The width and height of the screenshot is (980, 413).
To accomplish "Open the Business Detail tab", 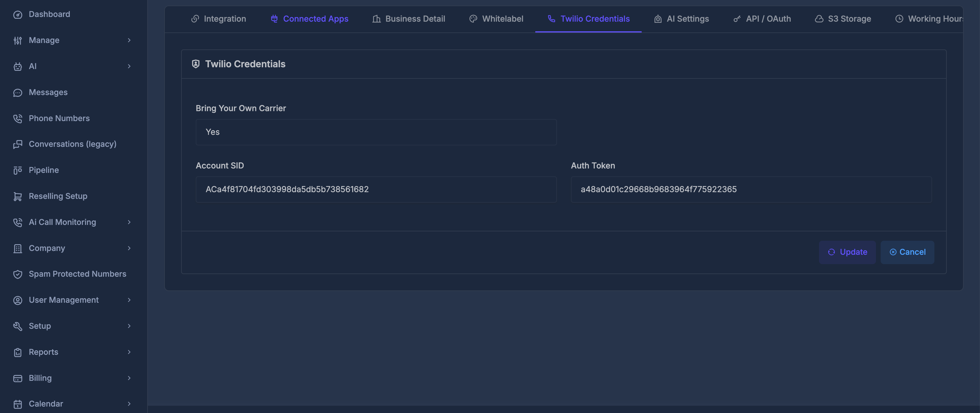I will coord(408,19).
